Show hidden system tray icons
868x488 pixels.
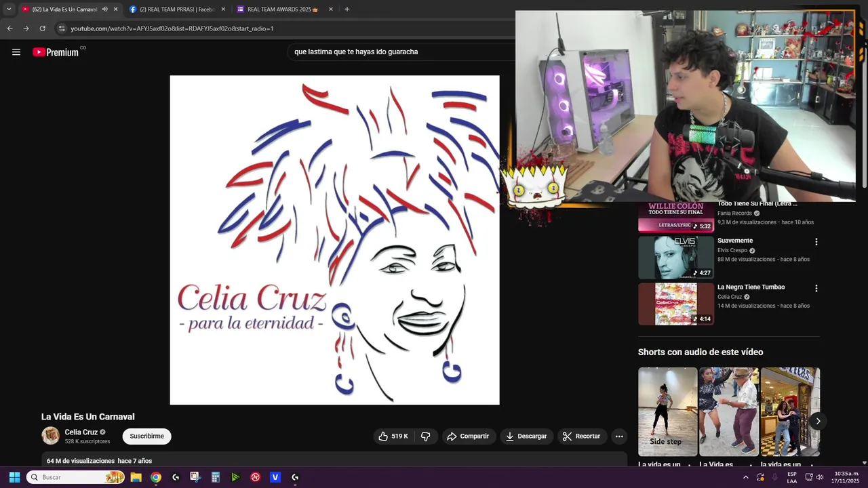pos(746,477)
